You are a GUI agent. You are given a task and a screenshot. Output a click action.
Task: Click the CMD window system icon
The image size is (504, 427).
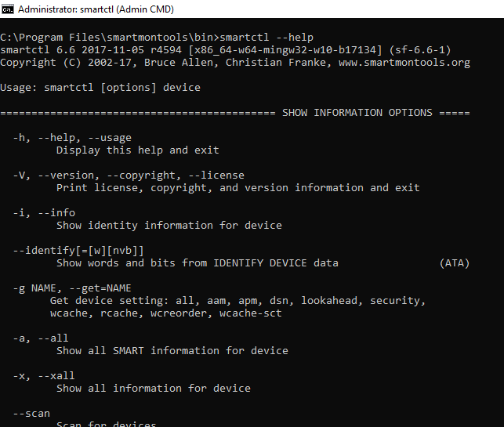(7, 9)
